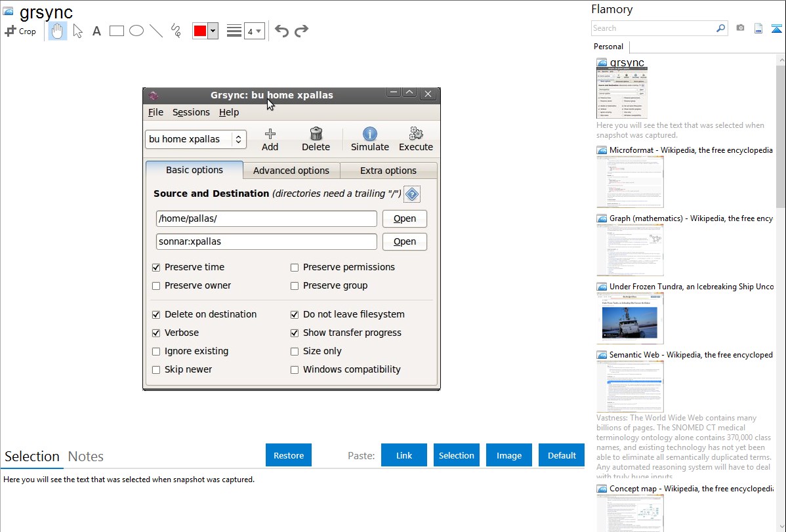786x532 pixels.
Task: Pick the rectangle shape tool
Action: point(116,31)
